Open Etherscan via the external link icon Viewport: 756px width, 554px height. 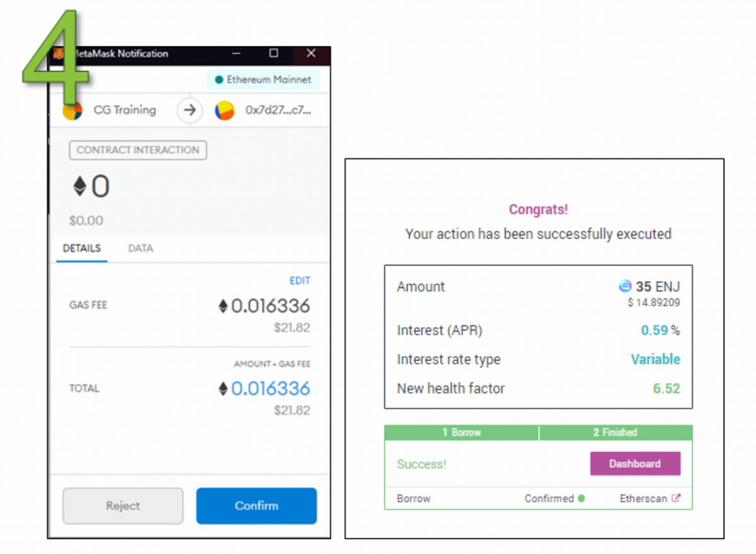(677, 497)
